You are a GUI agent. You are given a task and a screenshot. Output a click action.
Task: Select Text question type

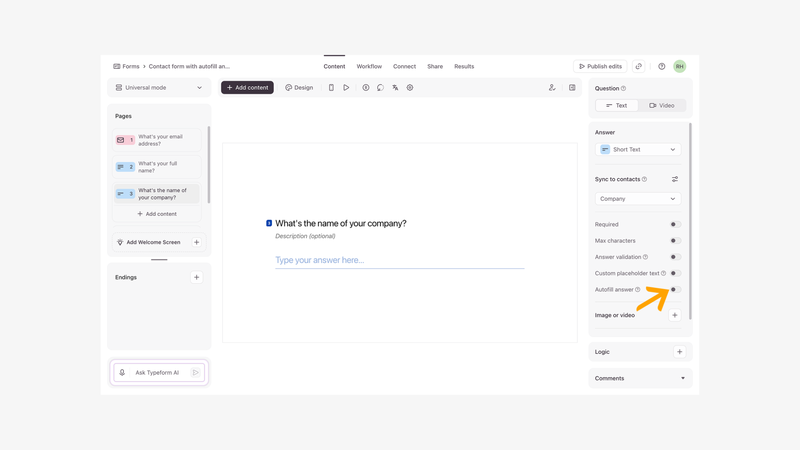617,106
